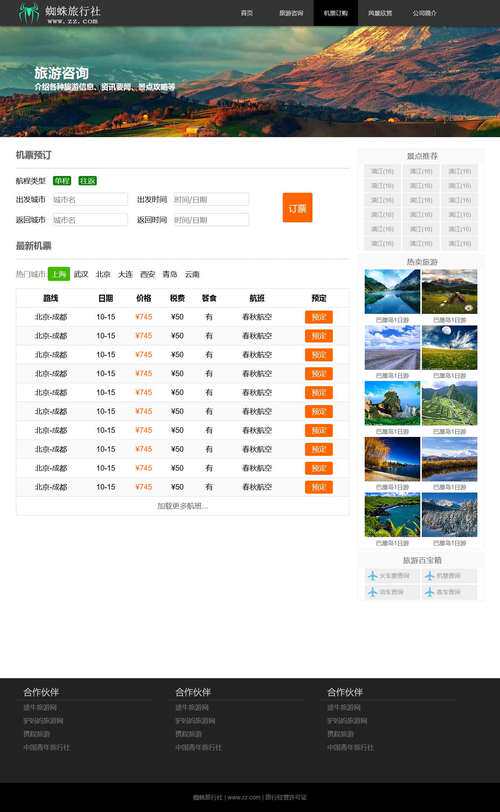Select 北京 hot city tab
The height and width of the screenshot is (812, 500).
103,274
